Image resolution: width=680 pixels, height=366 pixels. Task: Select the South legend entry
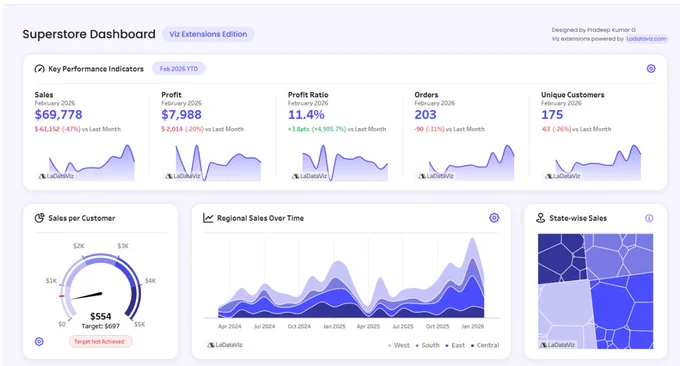pos(428,345)
